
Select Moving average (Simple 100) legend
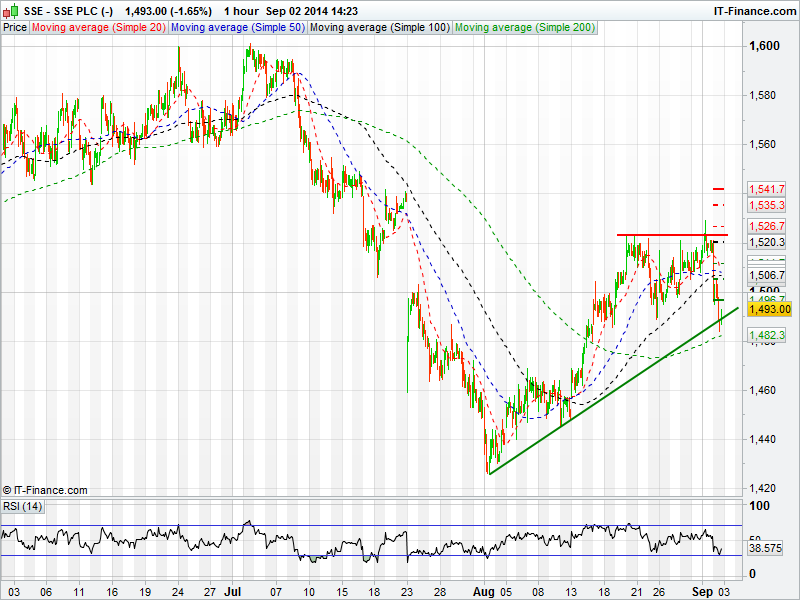click(x=380, y=28)
